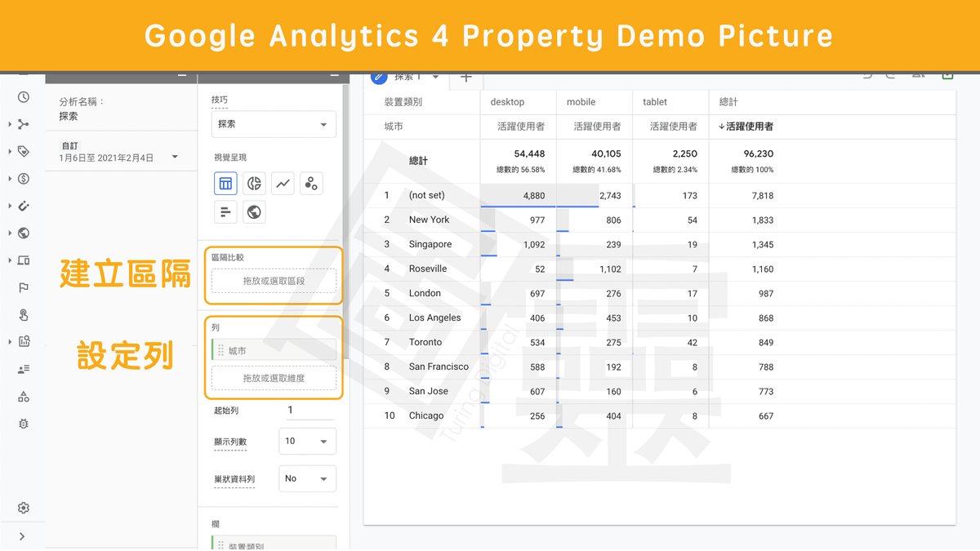Open the tech devices icon in sidebar

tap(24, 260)
